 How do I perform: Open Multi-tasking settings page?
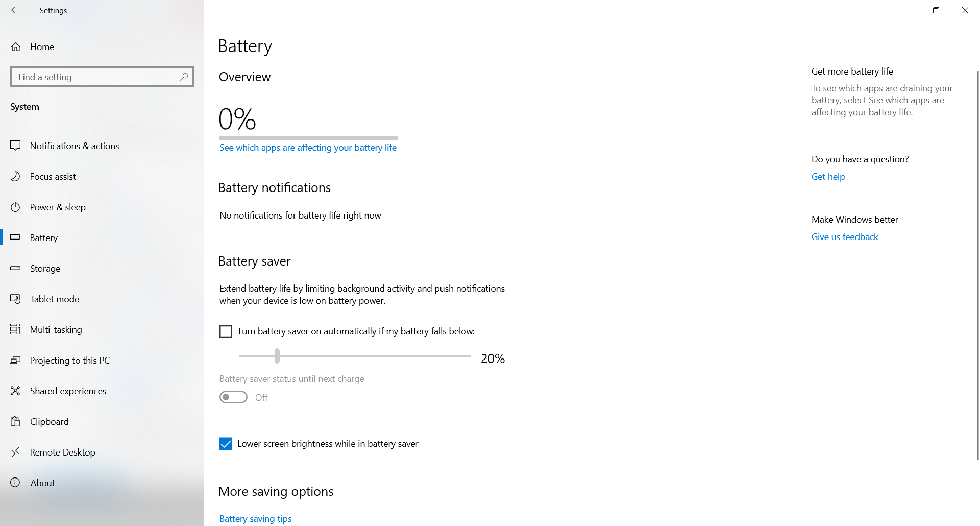pyautogui.click(x=56, y=330)
